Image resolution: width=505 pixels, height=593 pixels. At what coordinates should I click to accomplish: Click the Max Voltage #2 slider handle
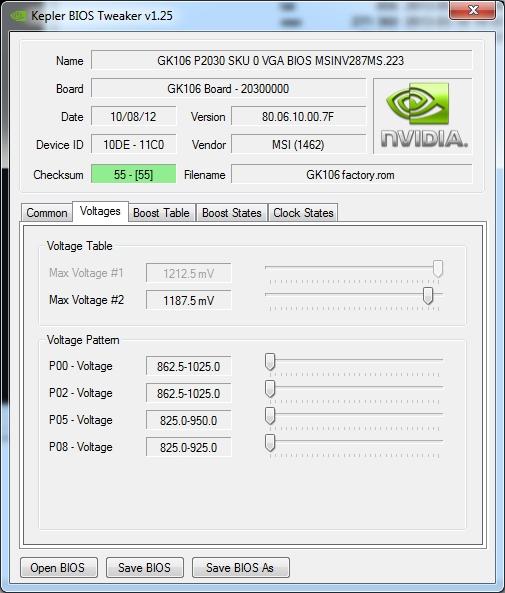tap(428, 296)
